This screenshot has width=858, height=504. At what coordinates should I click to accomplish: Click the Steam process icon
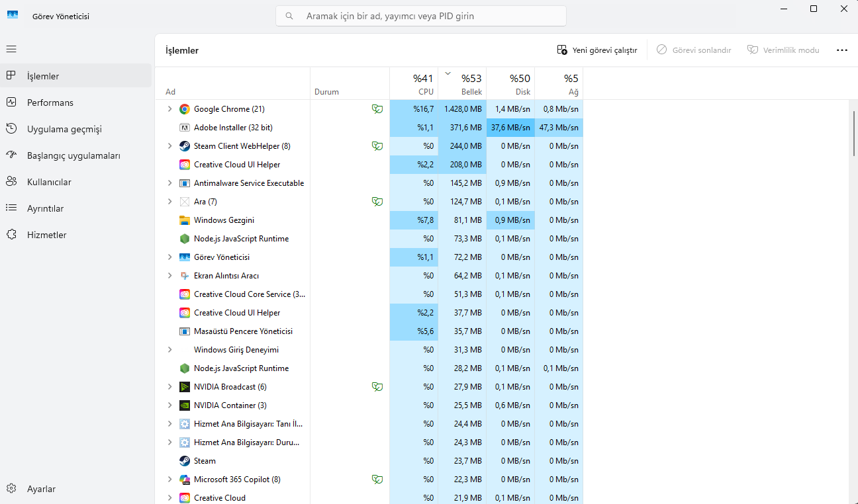click(x=185, y=461)
